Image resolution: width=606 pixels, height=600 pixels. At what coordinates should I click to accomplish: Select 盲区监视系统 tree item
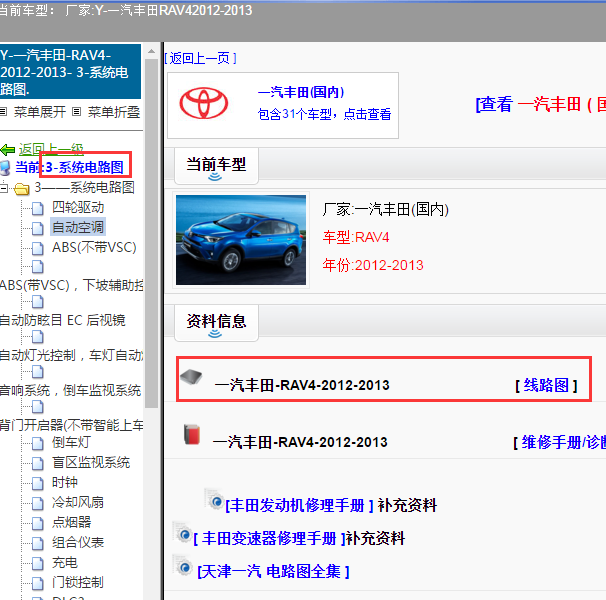(91, 463)
